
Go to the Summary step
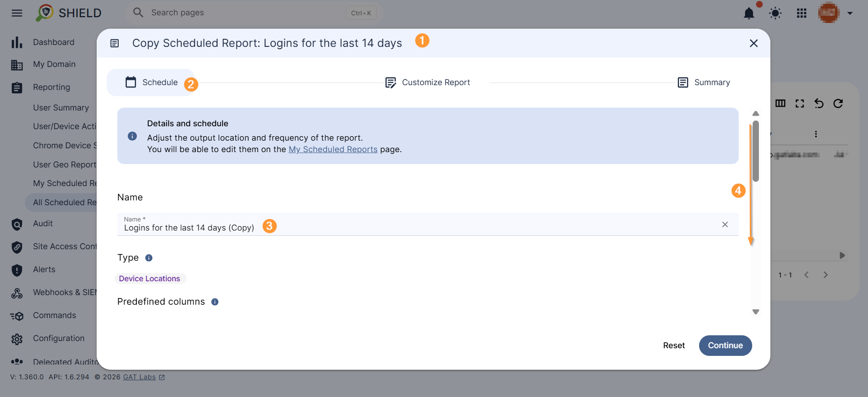(704, 82)
